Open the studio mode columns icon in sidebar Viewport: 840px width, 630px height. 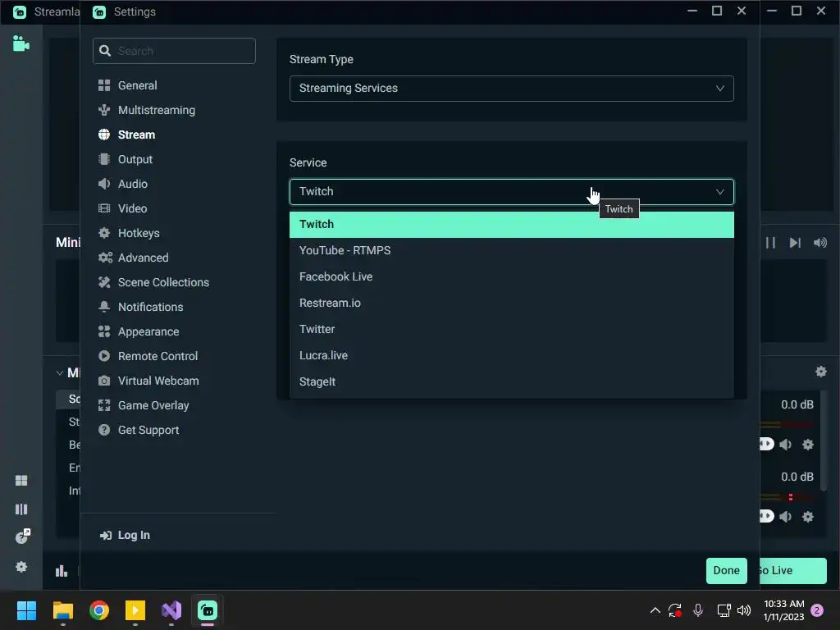pos(21,509)
